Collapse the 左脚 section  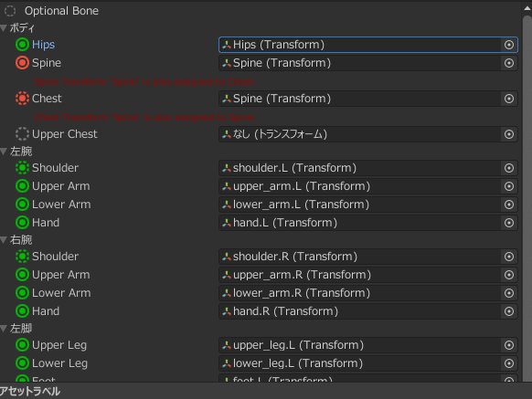click(x=4, y=329)
